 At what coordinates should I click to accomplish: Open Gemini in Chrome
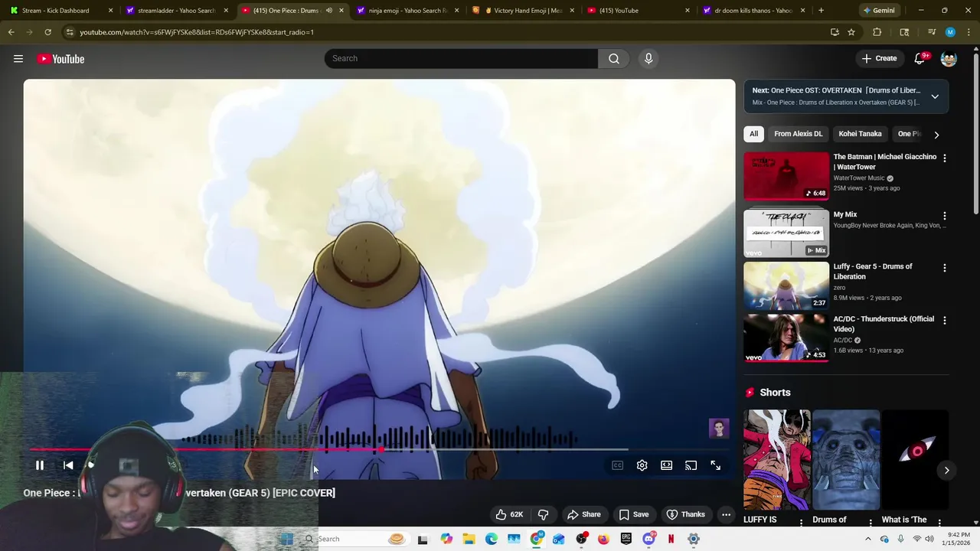[878, 11]
